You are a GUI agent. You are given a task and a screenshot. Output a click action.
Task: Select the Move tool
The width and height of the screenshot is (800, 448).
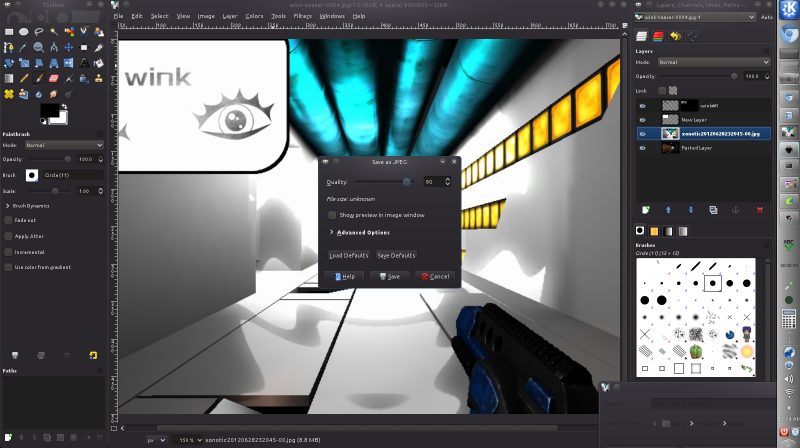pyautogui.click(x=69, y=47)
